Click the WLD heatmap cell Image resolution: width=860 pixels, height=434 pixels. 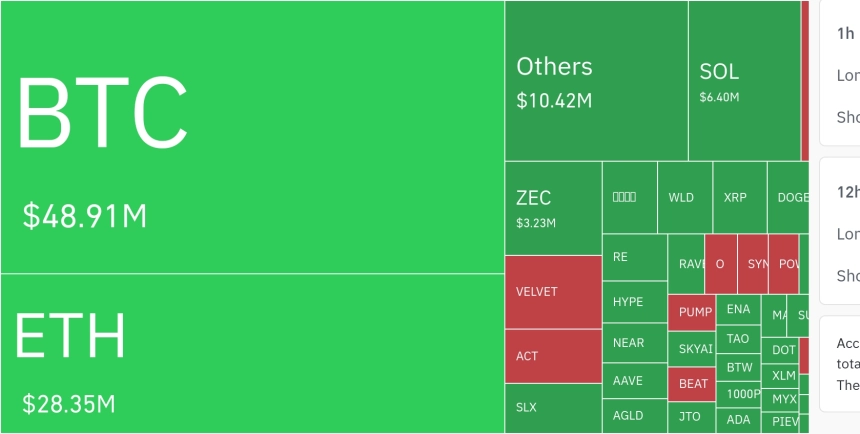coord(685,197)
